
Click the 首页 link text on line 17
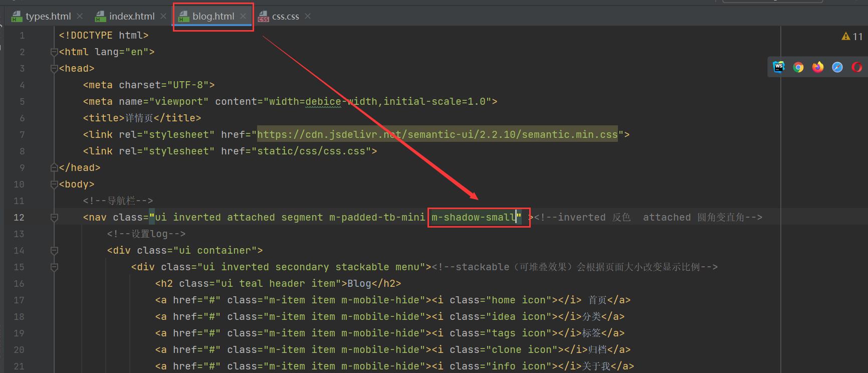coord(598,300)
